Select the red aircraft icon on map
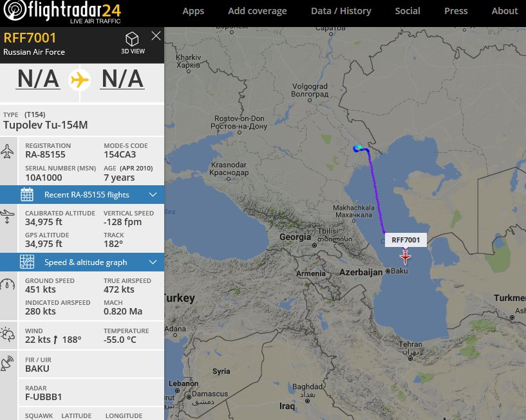526x420 pixels. pos(405,257)
